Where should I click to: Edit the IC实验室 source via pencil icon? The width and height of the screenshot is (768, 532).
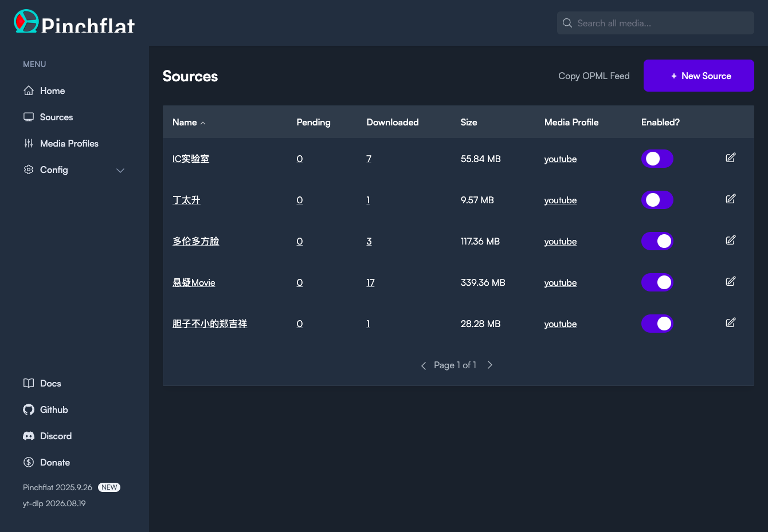(x=731, y=157)
